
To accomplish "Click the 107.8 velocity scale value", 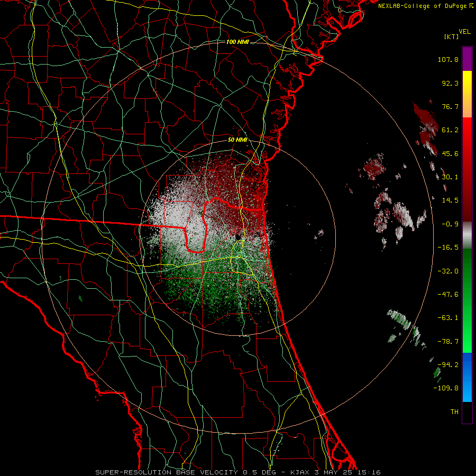I will click(x=448, y=59).
